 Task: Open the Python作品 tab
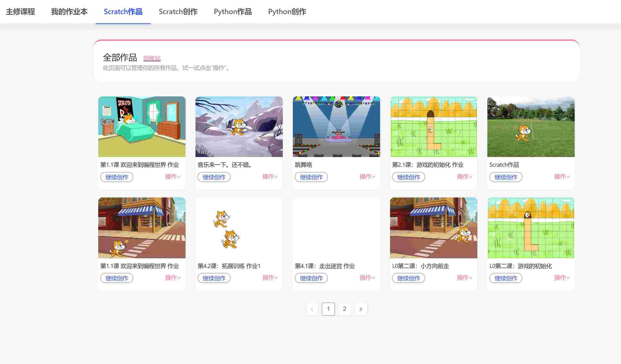click(233, 12)
